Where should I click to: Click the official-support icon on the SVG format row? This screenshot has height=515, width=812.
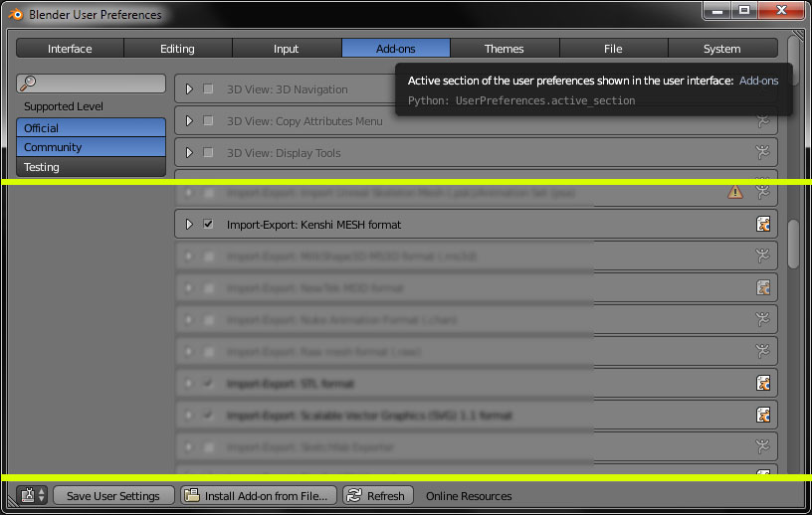763,415
